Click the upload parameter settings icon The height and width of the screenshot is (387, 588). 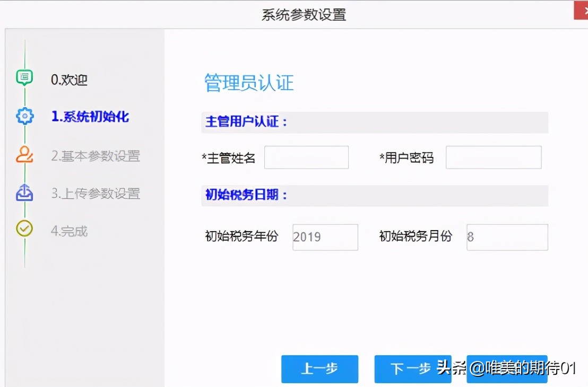point(24,193)
